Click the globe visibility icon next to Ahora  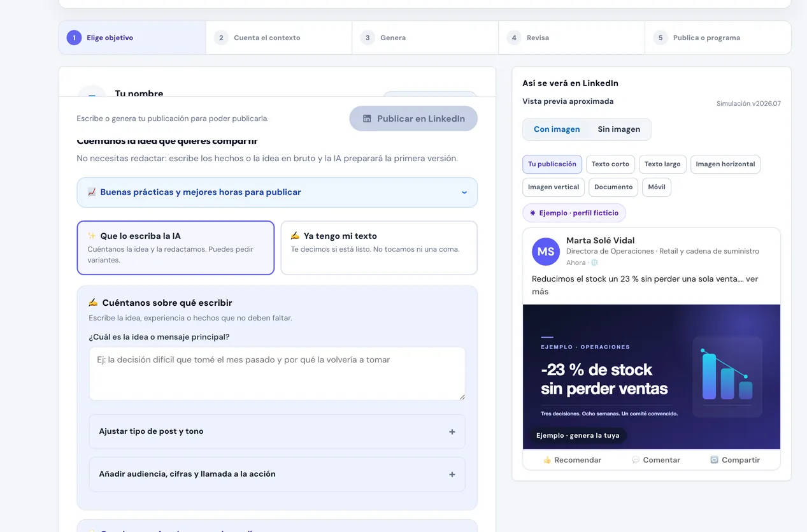pos(594,262)
